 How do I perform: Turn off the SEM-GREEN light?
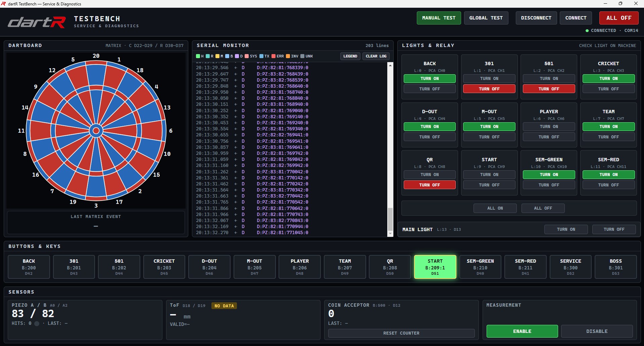pos(549,185)
